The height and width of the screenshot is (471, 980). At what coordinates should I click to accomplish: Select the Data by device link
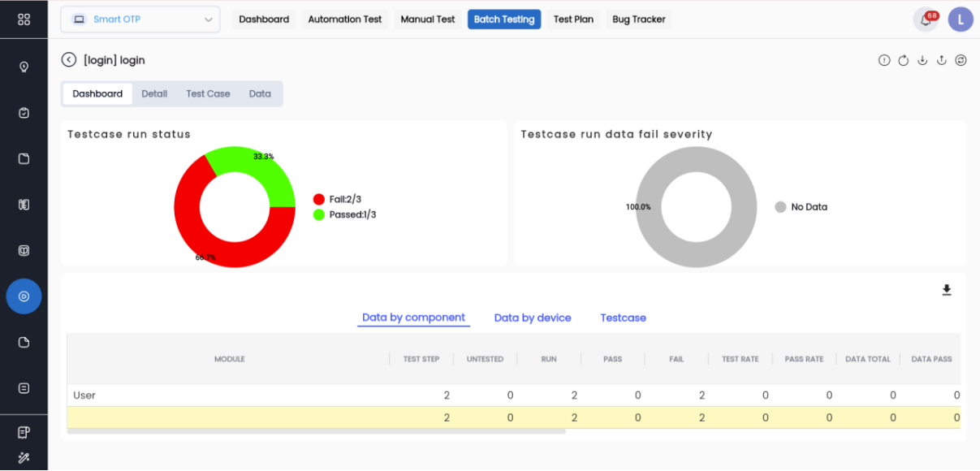pyautogui.click(x=533, y=318)
